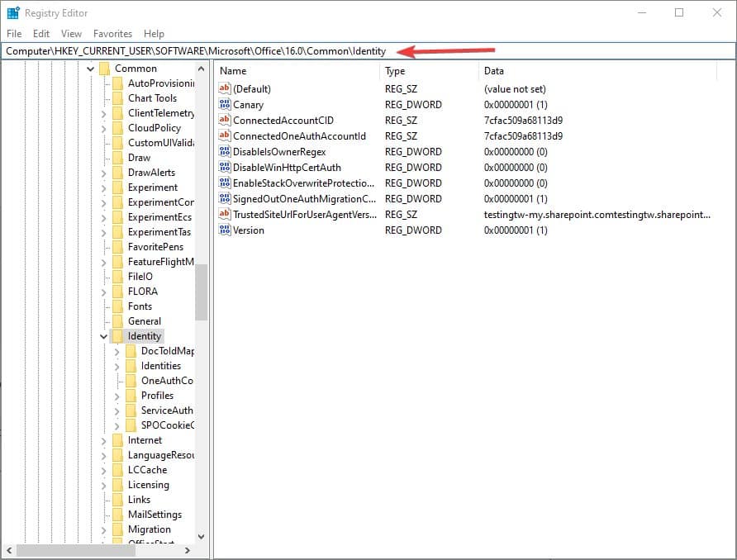Click the testingtw-my.sharepoint.com data value
The width and height of the screenshot is (737, 560).
(597, 215)
